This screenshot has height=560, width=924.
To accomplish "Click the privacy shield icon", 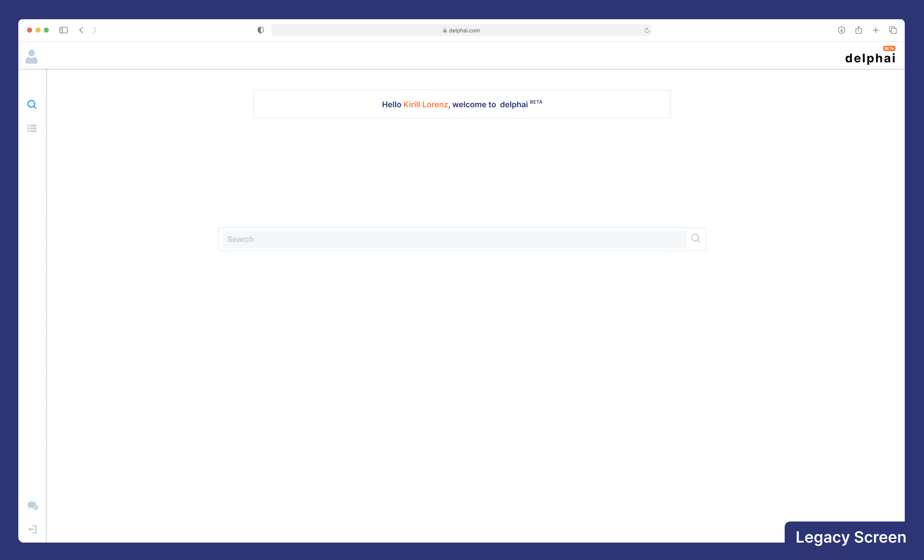I will 260,30.
